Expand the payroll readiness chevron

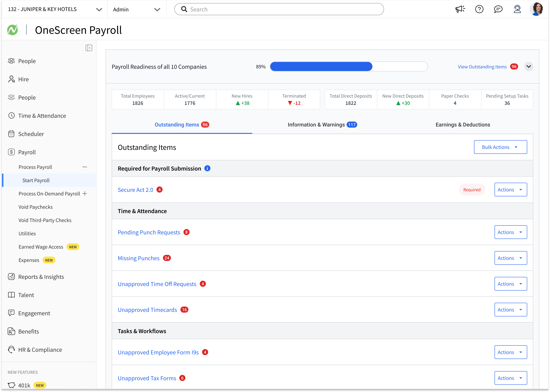click(529, 67)
